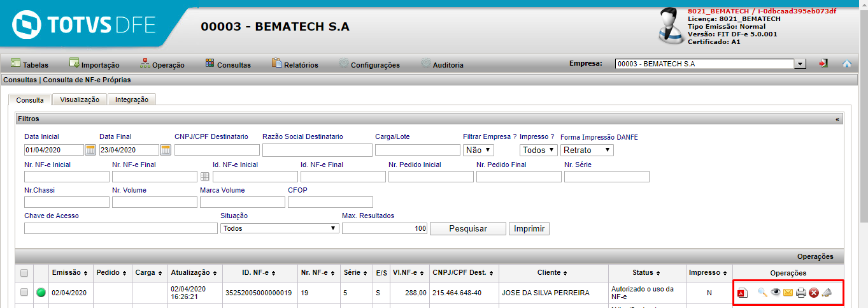Select the Consulta tab
The height and width of the screenshot is (308, 868).
click(x=30, y=100)
